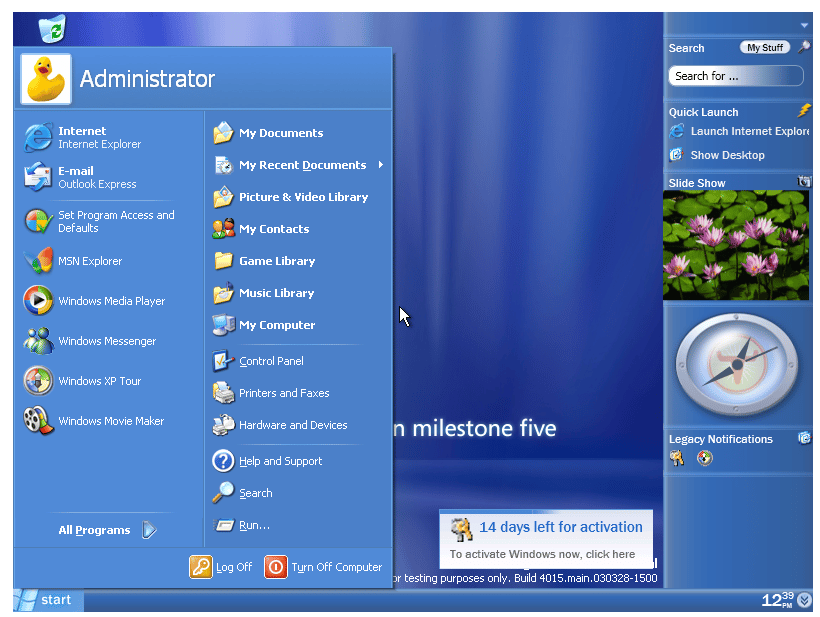The image size is (820, 617).
Task: Select Help and Support
Action: pyautogui.click(x=279, y=461)
